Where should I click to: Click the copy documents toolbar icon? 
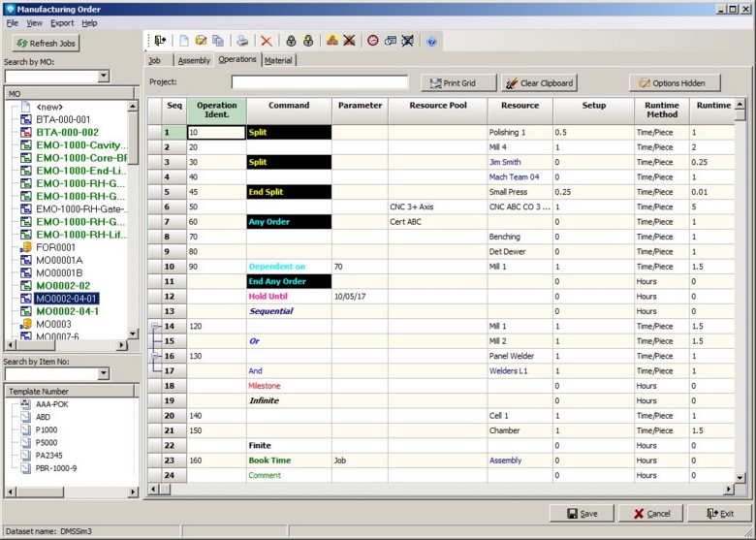tap(218, 41)
